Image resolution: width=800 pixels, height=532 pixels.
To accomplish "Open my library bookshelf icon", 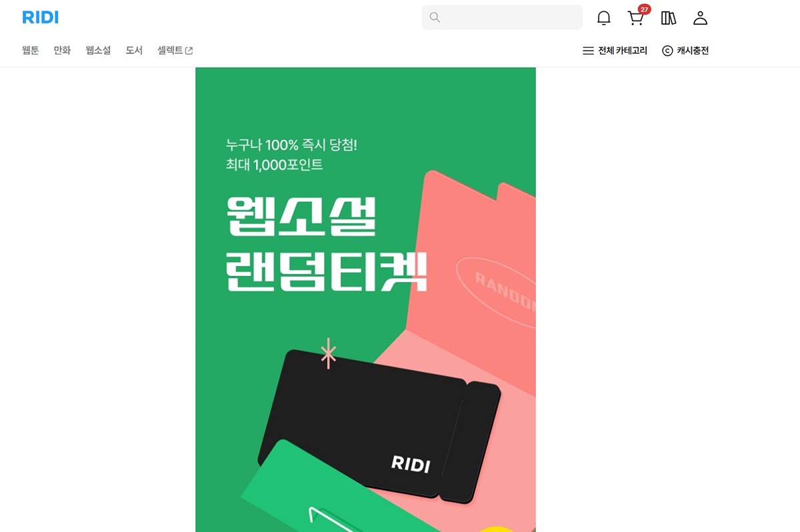I will (668, 18).
